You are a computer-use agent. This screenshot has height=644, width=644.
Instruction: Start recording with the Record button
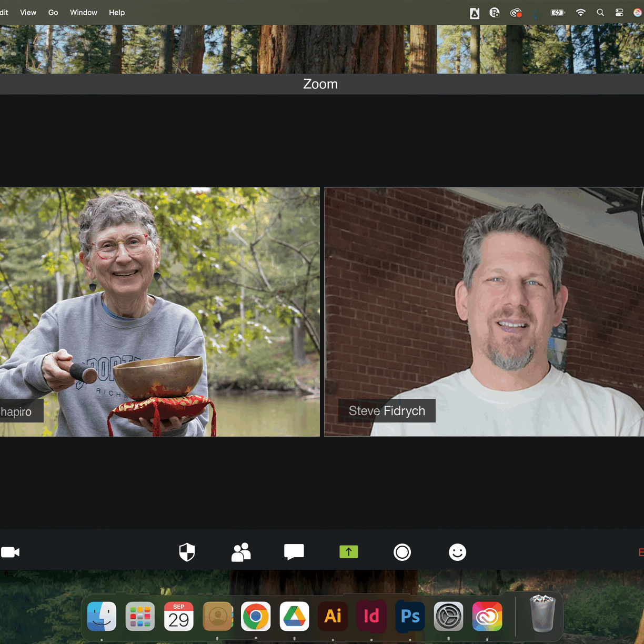click(x=402, y=552)
